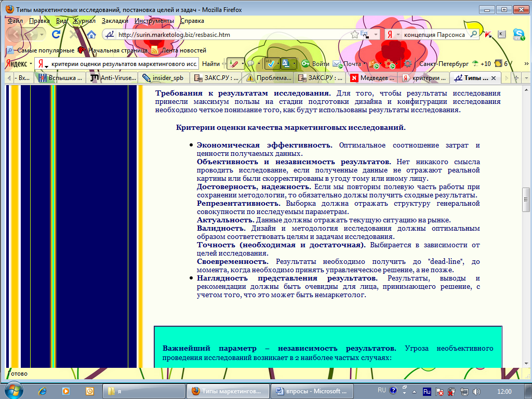Switch to the Anti-Viruse... tab
Screen dimensions: 532x399
pyautogui.click(x=113, y=78)
